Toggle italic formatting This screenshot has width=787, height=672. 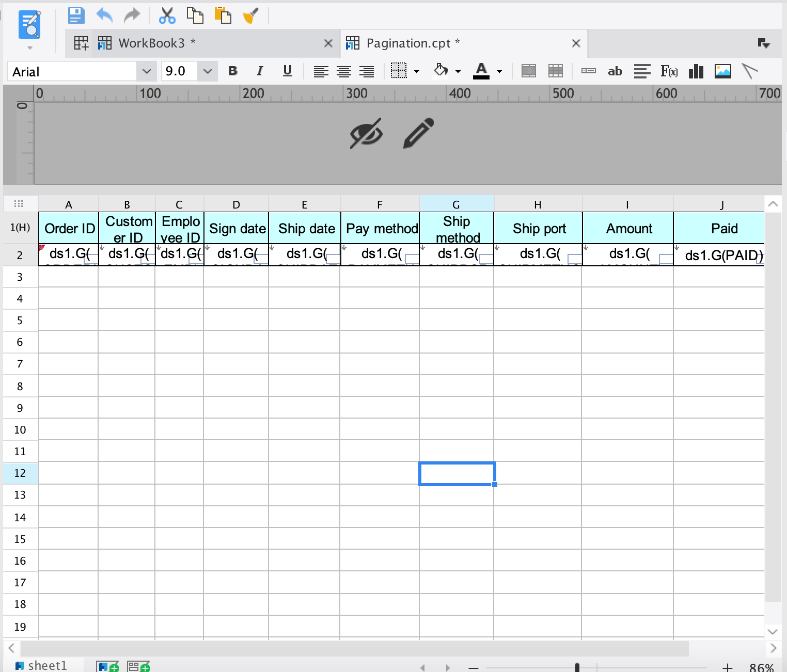pyautogui.click(x=260, y=71)
